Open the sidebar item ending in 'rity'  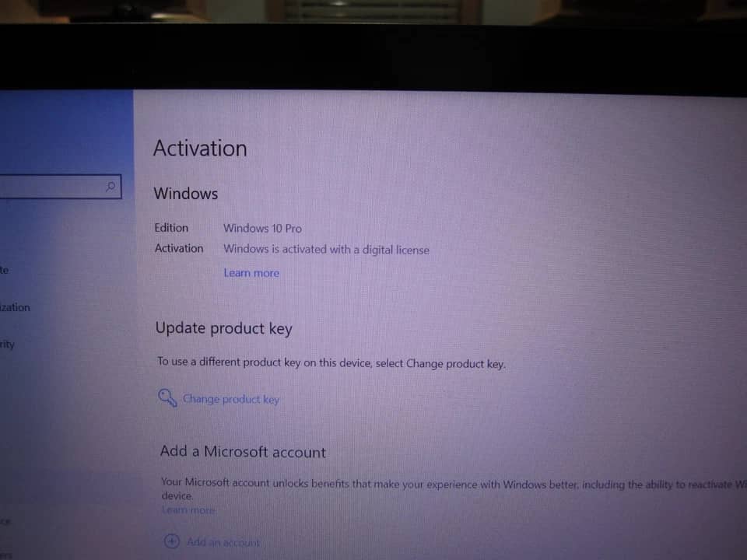pyautogui.click(x=7, y=344)
